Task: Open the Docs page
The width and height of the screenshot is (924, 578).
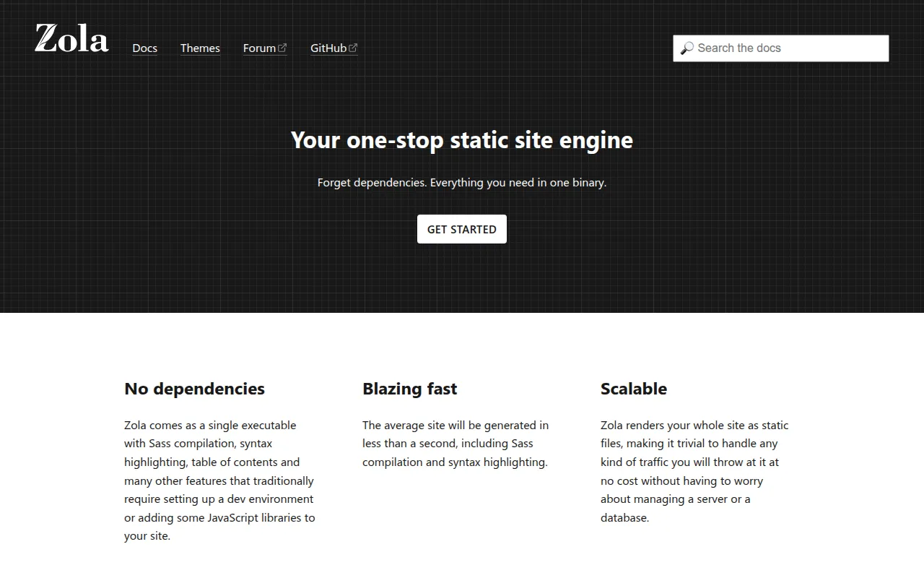Action: (144, 48)
